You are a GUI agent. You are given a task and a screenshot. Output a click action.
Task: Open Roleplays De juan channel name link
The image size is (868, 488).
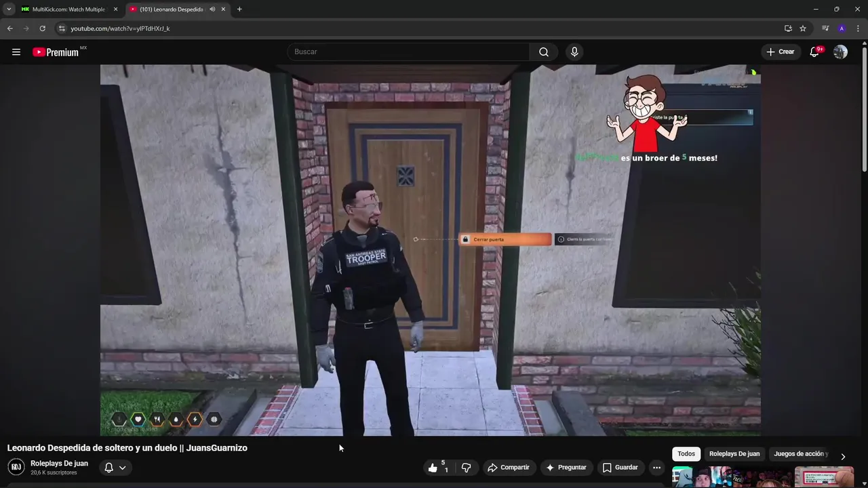click(x=59, y=464)
